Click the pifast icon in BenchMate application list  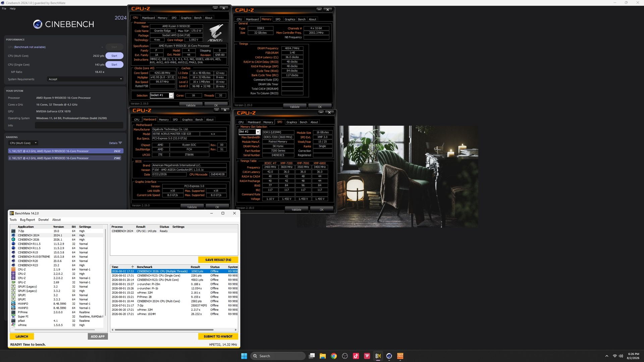coord(13,321)
